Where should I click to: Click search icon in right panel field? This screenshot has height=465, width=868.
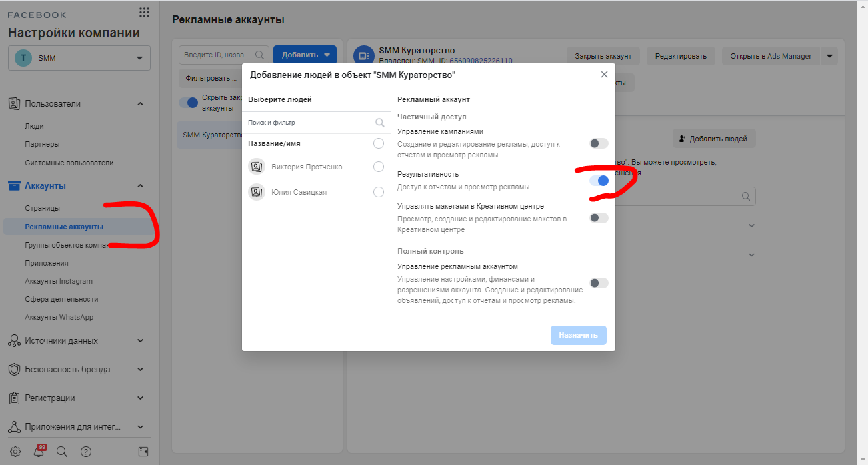pos(747,197)
